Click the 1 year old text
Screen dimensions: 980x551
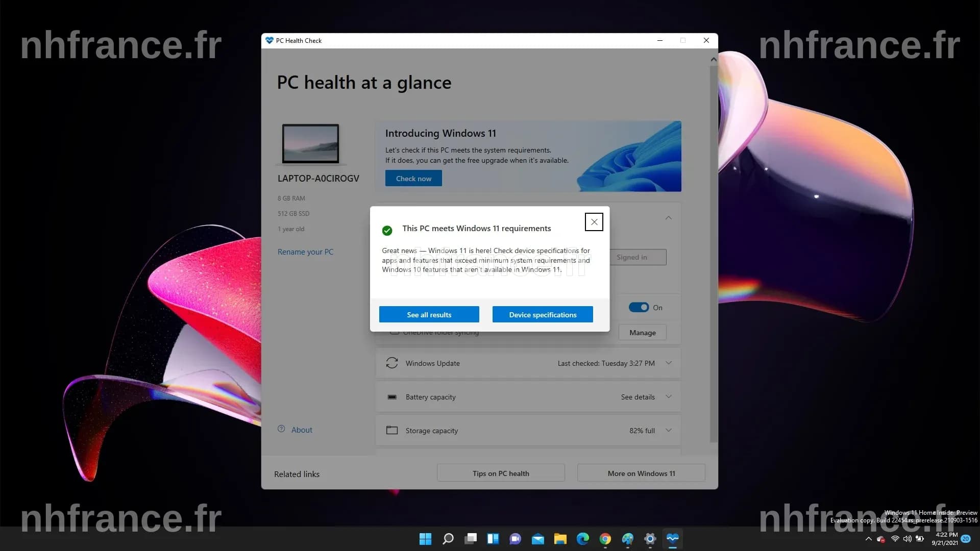click(x=290, y=229)
